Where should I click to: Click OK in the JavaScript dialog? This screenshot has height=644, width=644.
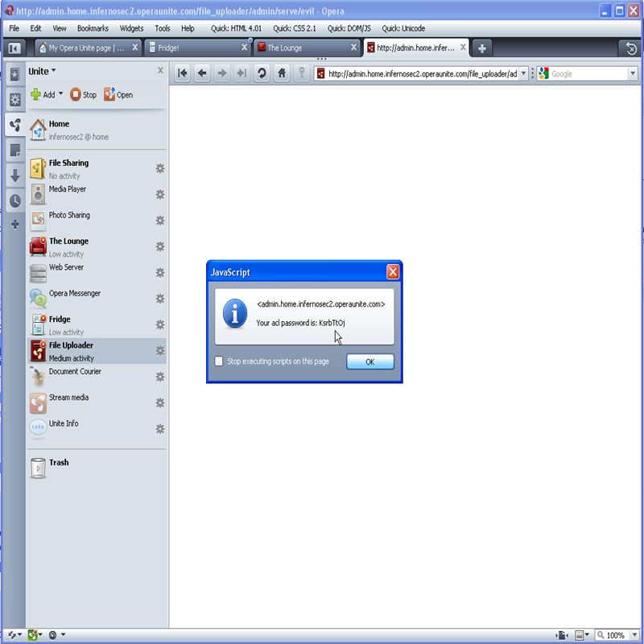tap(370, 361)
